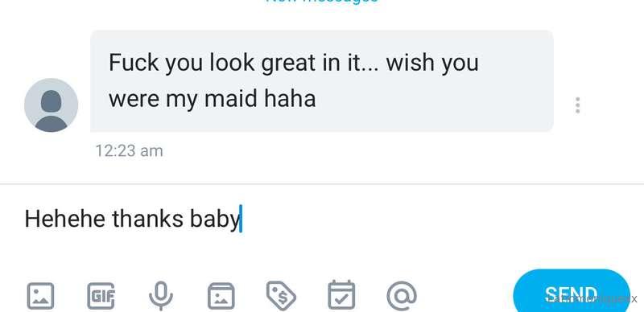The image size is (644, 312).
Task: Set a message price with the tag icon
Action: [x=281, y=296]
